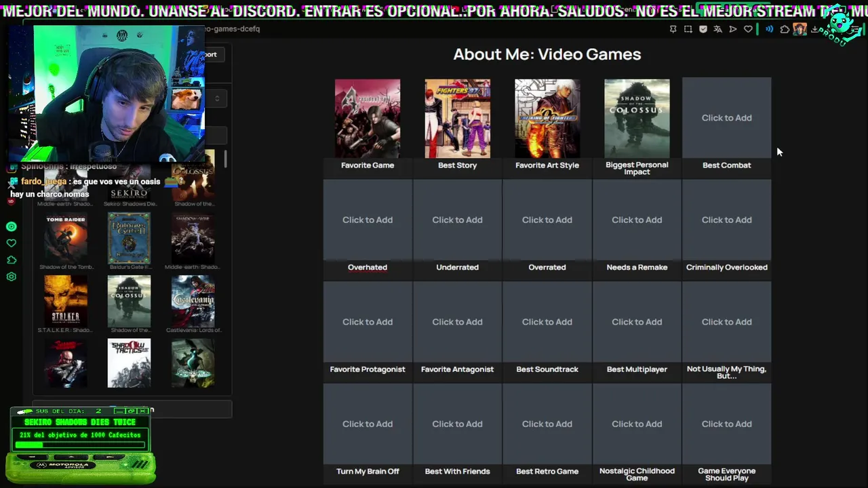Click to add Turn My Brain Off game
The width and height of the screenshot is (868, 488).
click(x=368, y=424)
